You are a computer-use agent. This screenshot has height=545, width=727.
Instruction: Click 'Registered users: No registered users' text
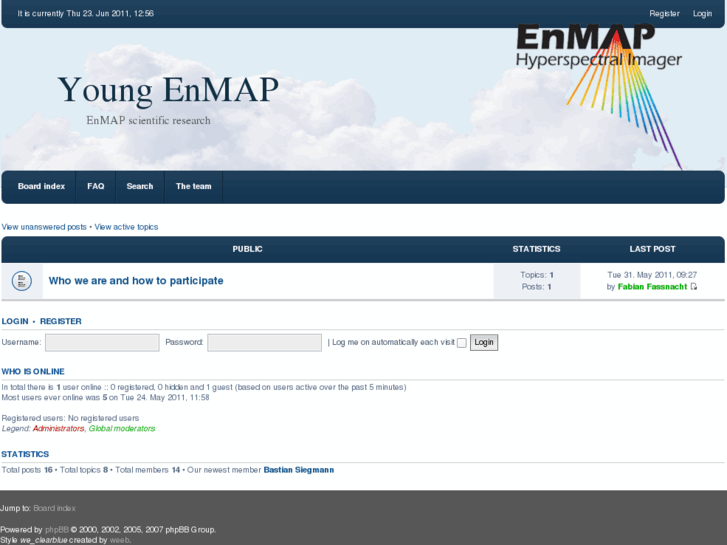coord(70,418)
